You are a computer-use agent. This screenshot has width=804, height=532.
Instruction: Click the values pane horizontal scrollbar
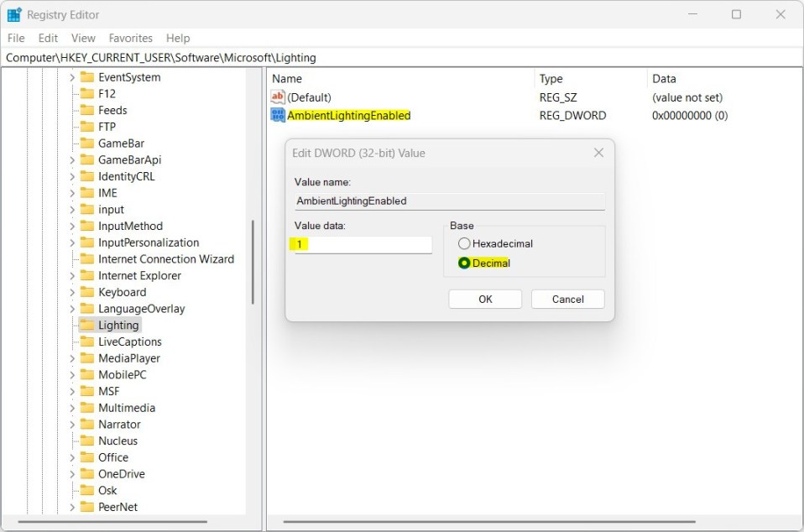click(489, 522)
